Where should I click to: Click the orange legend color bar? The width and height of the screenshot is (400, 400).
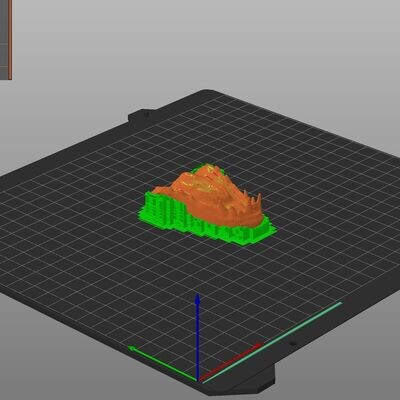pyautogui.click(x=10, y=39)
